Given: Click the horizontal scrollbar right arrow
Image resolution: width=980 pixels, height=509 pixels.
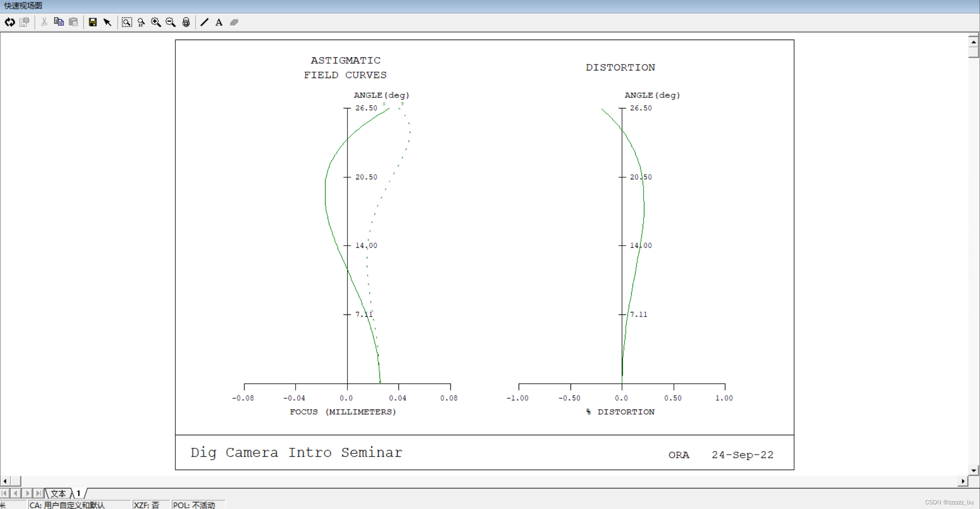Looking at the screenshot, I should [x=963, y=481].
